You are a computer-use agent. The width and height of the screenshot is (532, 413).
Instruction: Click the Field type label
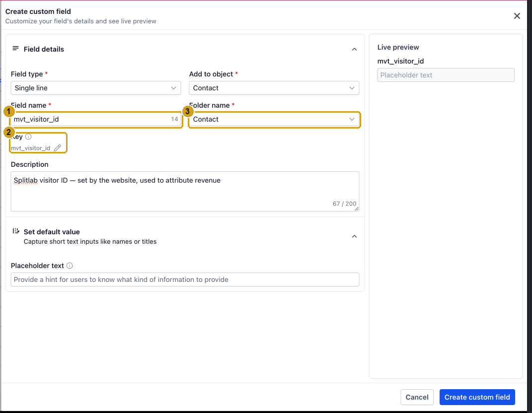[x=27, y=74]
